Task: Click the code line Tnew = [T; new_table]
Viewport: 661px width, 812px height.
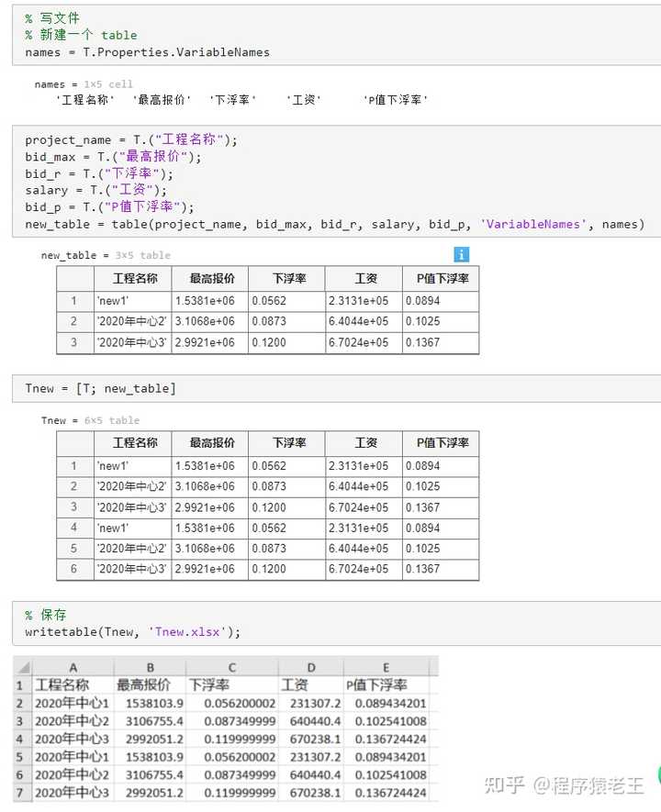Action: pos(100,388)
